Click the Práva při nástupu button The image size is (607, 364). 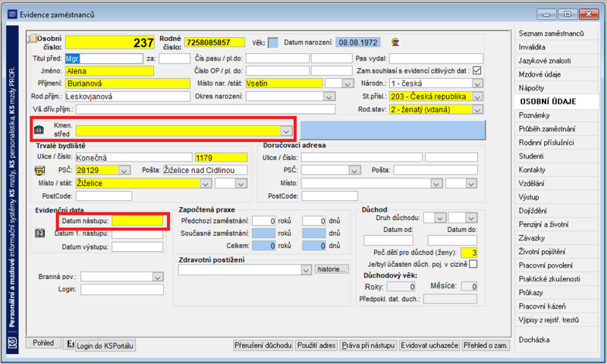(368, 346)
